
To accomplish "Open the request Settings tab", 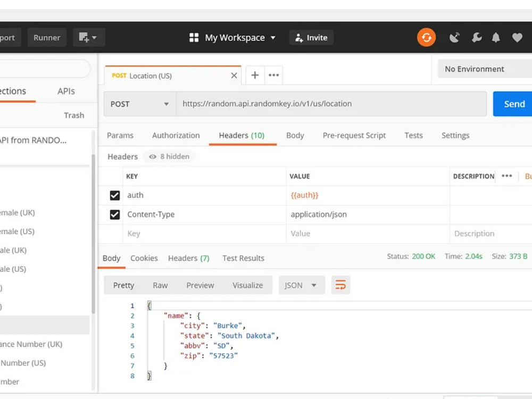I will [x=455, y=135].
